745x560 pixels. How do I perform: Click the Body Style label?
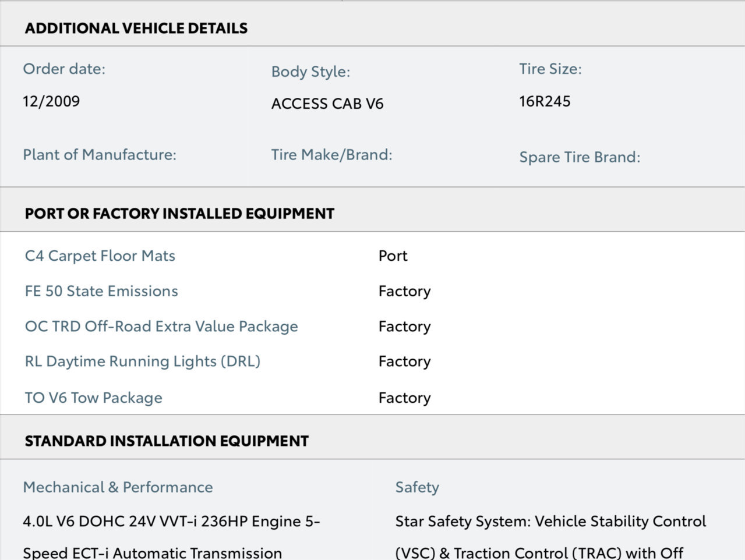310,72
